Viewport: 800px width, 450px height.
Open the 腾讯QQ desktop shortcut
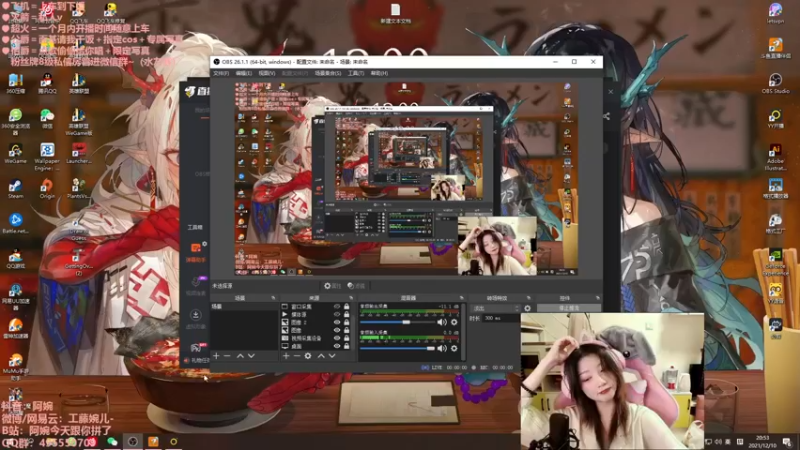(x=47, y=84)
